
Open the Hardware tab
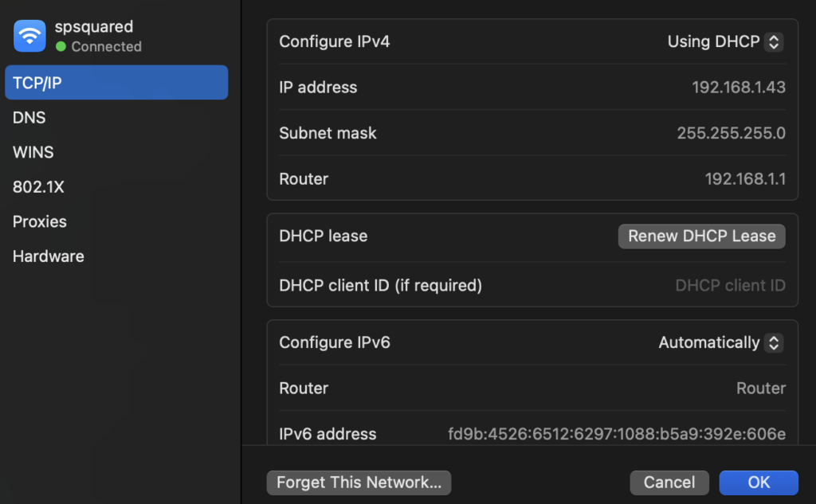tap(49, 256)
